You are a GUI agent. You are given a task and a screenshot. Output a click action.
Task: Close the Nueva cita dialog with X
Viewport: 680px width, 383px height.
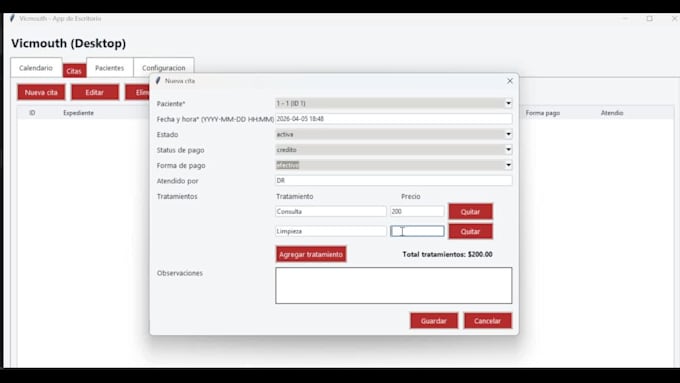coord(510,81)
